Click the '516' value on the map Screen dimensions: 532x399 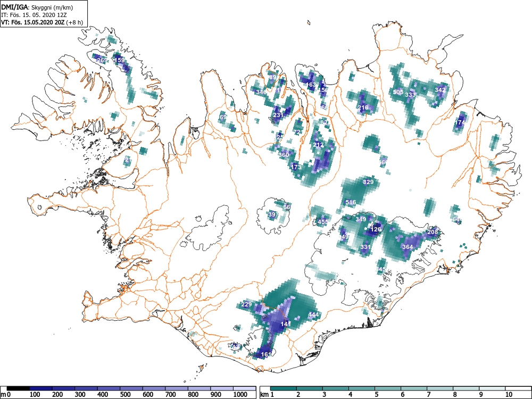[x=351, y=202]
